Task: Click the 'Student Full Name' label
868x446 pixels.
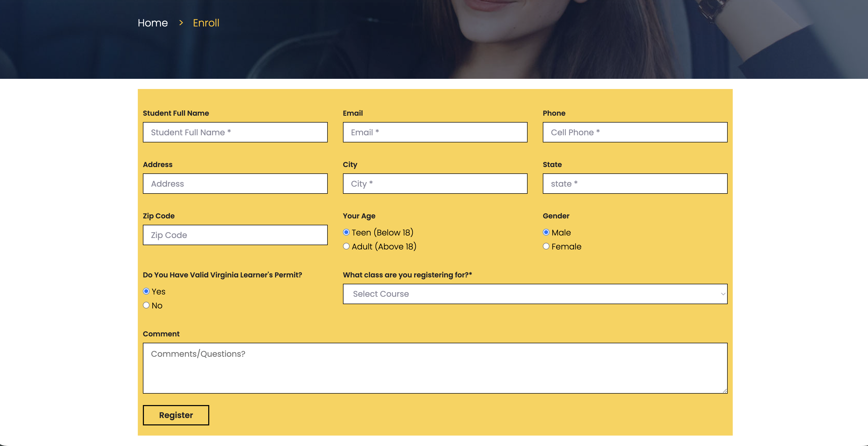Action: click(x=176, y=113)
